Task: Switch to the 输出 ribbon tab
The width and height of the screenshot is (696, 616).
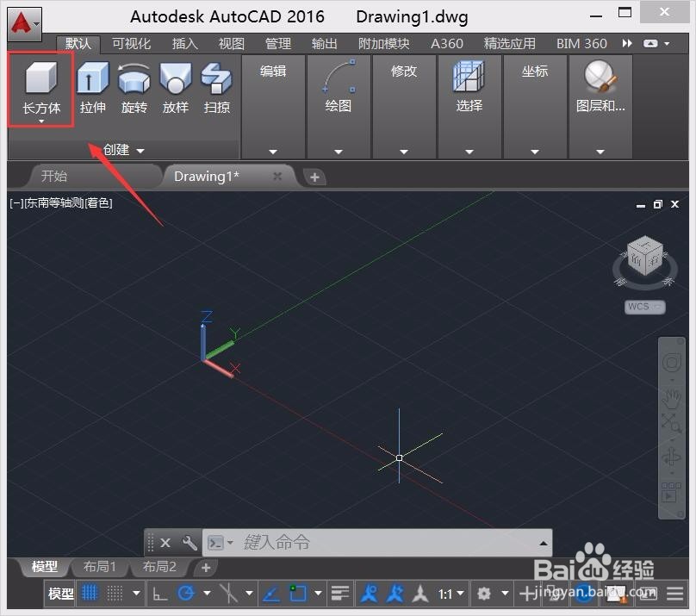Action: pos(324,43)
